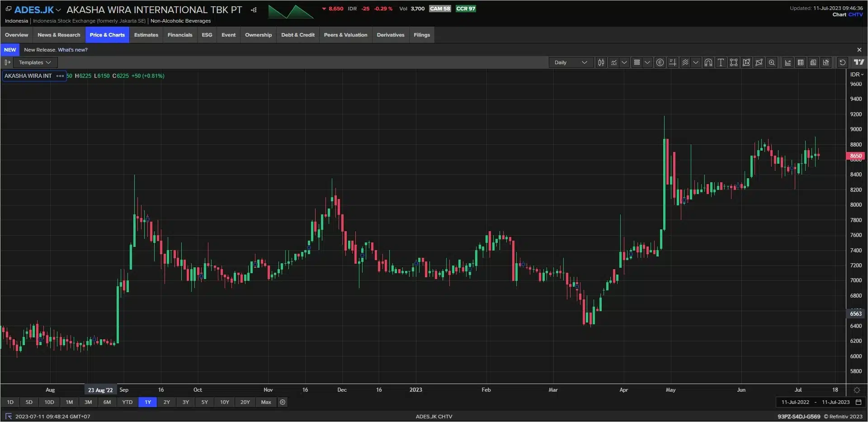Open the Estimates tab
Screen dimensions: 868x422
(x=146, y=35)
